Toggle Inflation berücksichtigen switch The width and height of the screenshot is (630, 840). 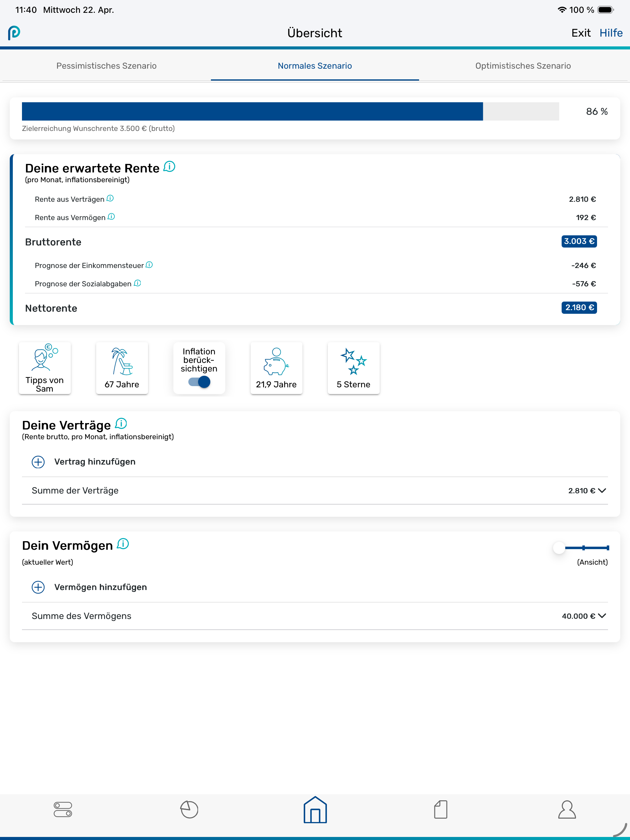199,382
